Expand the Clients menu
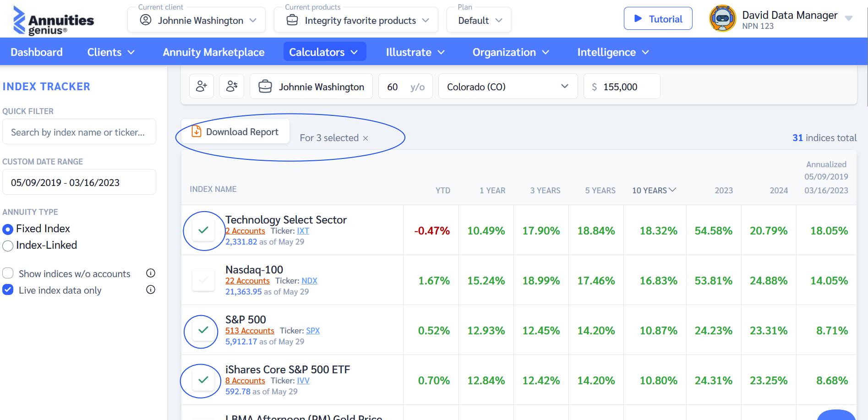Image resolution: width=868 pixels, height=420 pixels. tap(111, 52)
